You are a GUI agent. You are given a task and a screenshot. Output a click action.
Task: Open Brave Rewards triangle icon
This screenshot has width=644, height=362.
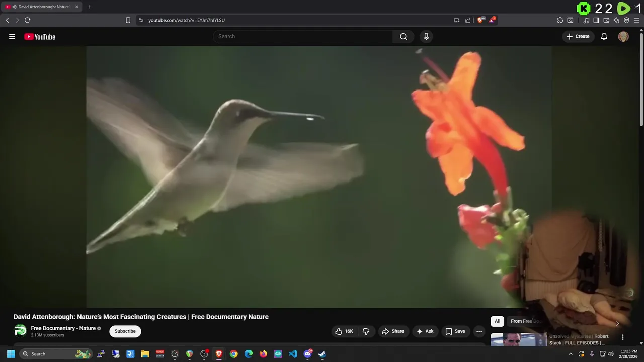click(493, 20)
